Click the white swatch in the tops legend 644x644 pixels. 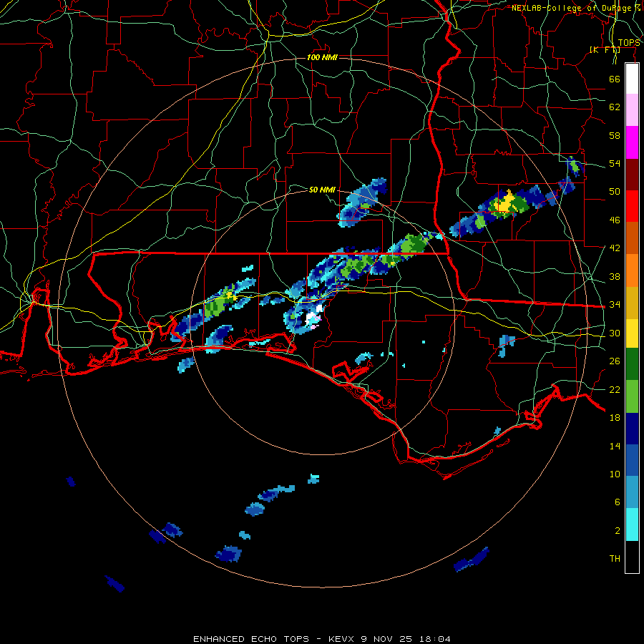point(632,79)
